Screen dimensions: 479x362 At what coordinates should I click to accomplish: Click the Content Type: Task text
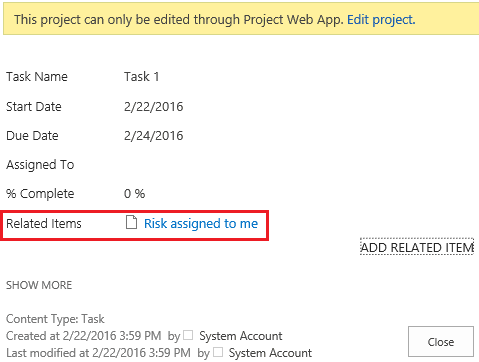point(55,319)
